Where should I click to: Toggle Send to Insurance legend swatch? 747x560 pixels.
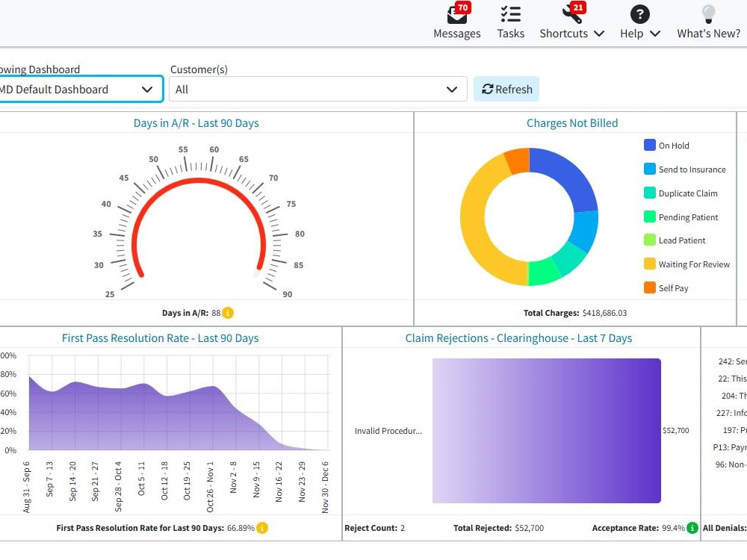649,169
